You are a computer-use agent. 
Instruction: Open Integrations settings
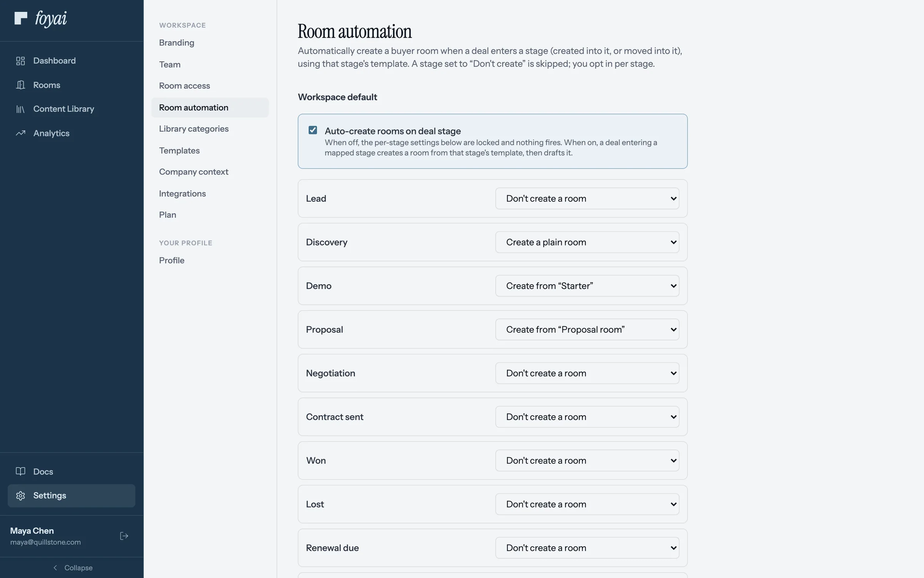(182, 193)
